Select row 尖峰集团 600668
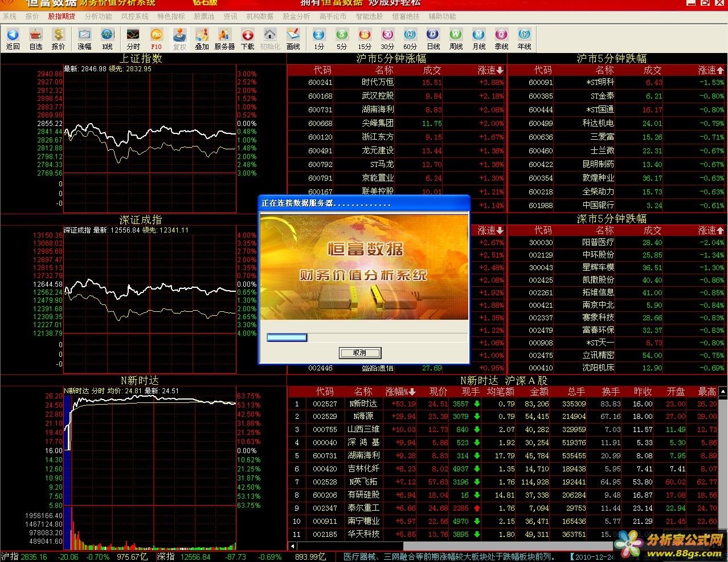728x562 pixels. click(397, 123)
